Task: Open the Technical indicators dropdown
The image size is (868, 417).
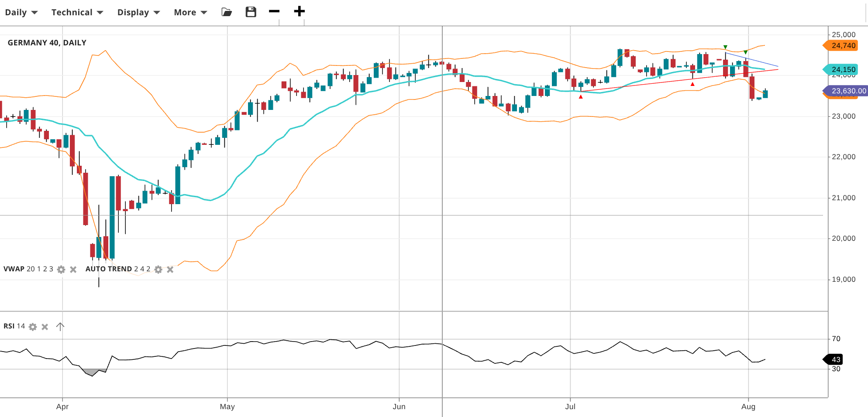Action: coord(77,12)
